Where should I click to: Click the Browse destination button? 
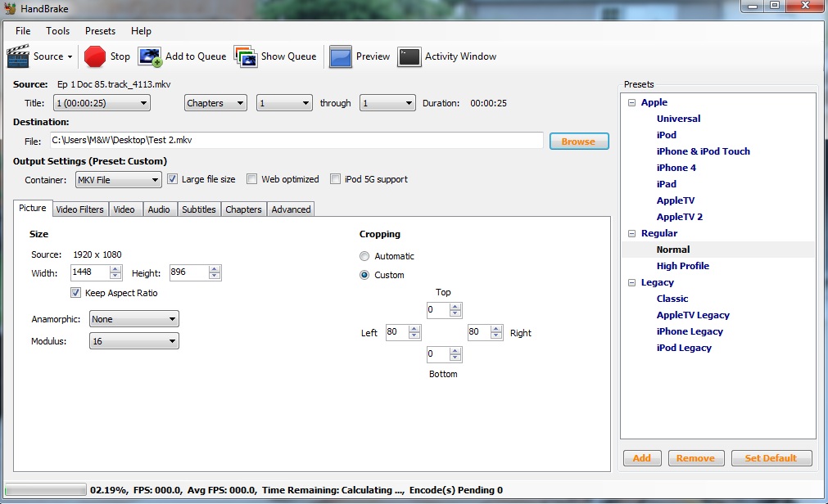[579, 142]
